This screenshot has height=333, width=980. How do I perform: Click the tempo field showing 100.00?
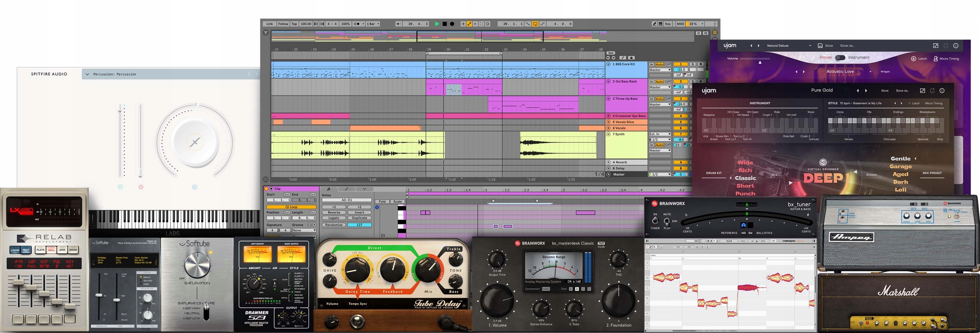(305, 24)
